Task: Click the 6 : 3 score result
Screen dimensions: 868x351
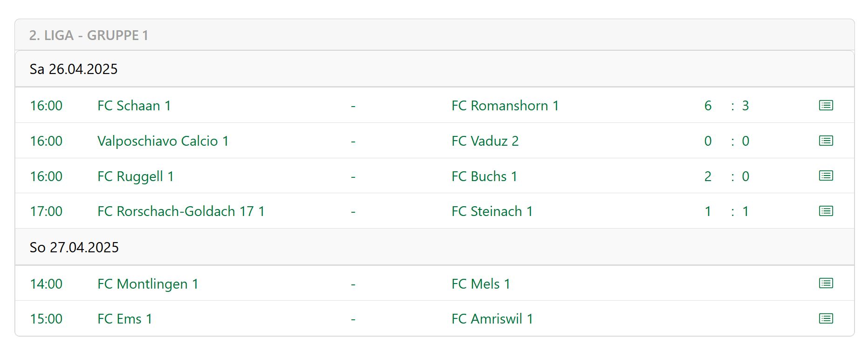Action: coord(726,106)
